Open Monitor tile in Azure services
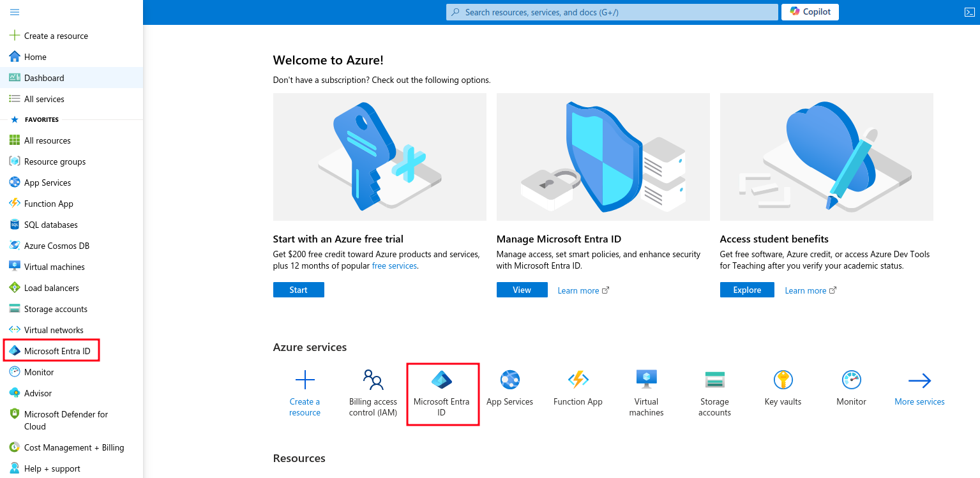 852,389
